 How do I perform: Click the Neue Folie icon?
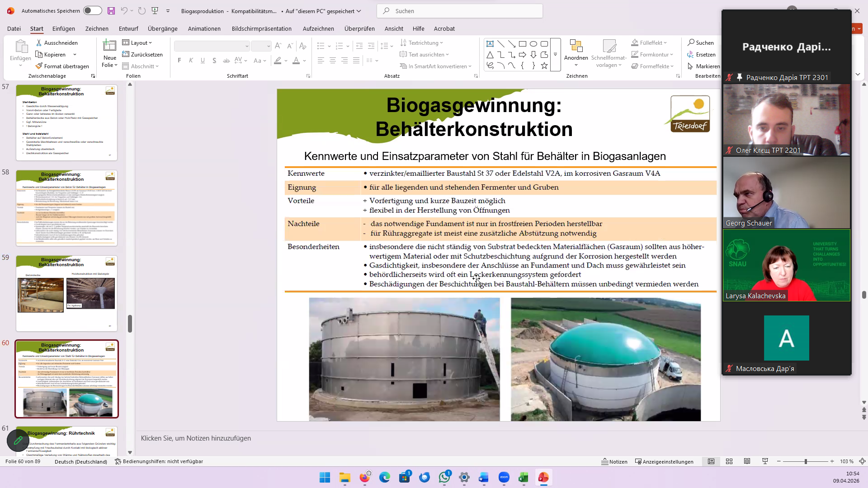click(109, 46)
